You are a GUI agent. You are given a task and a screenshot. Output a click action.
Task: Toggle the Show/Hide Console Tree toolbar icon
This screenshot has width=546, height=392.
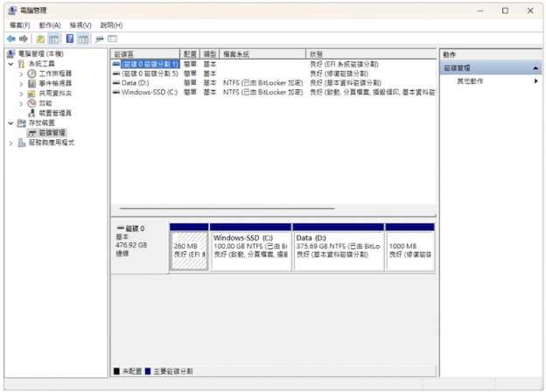tap(53, 39)
